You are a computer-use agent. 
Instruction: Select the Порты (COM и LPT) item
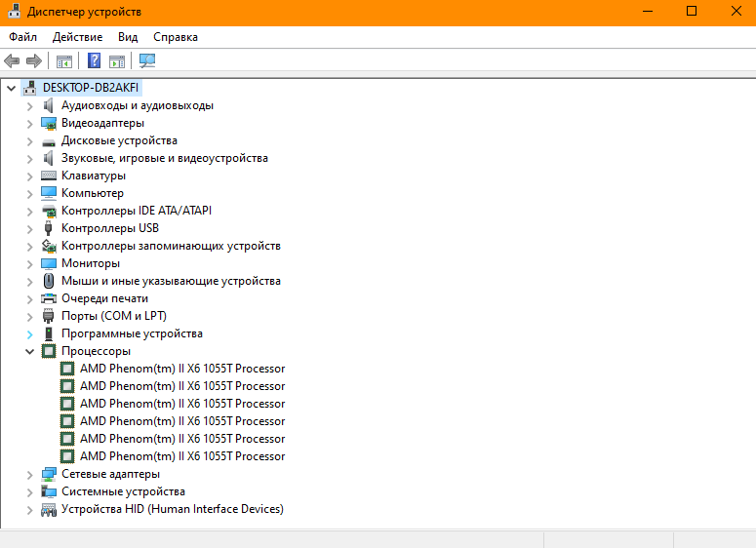113,316
